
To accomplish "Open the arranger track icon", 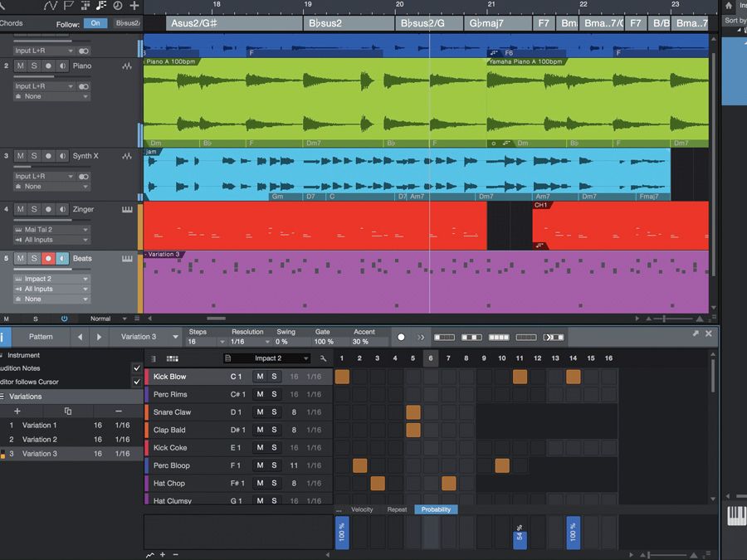I will [85, 6].
